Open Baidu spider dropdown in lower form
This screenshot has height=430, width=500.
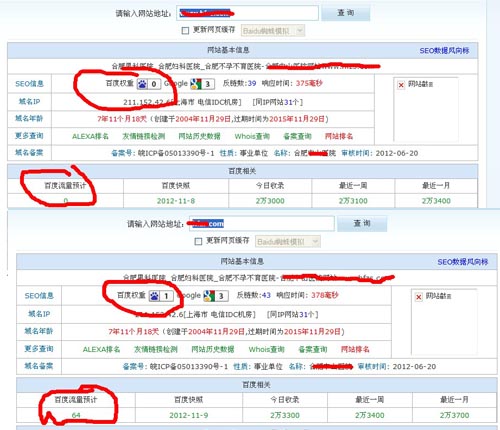click(x=288, y=242)
